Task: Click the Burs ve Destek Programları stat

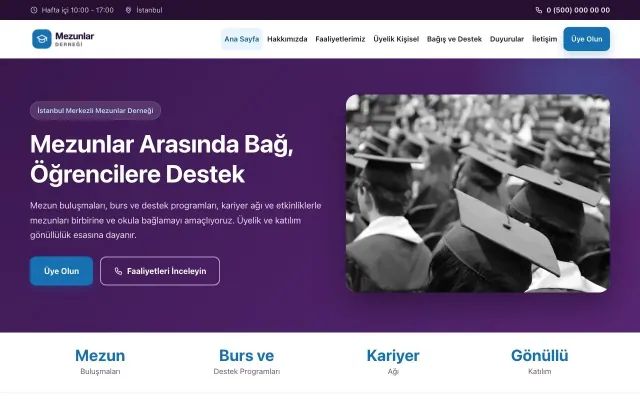Action: coord(247,362)
